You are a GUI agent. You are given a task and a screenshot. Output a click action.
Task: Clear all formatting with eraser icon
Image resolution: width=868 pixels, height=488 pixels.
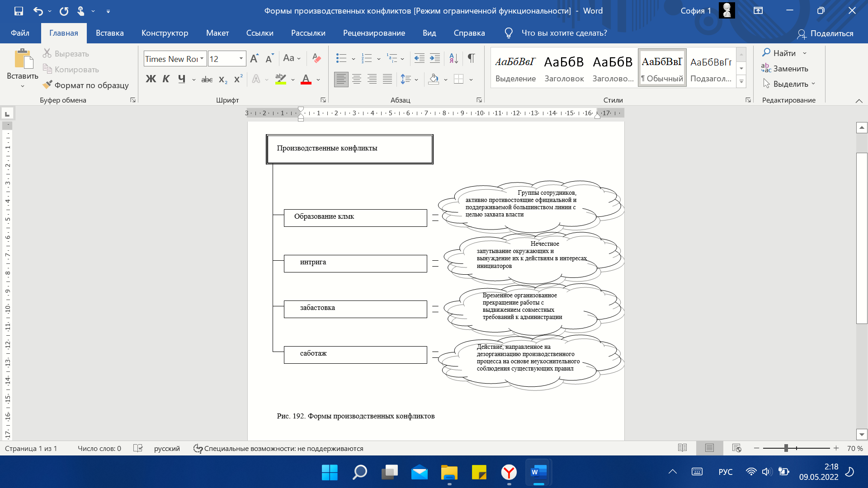316,58
